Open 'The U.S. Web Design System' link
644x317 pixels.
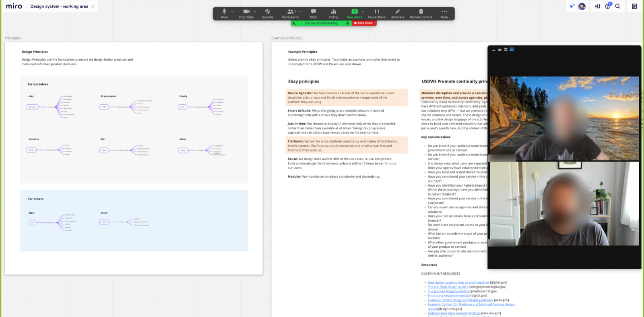pyautogui.click(x=448, y=287)
